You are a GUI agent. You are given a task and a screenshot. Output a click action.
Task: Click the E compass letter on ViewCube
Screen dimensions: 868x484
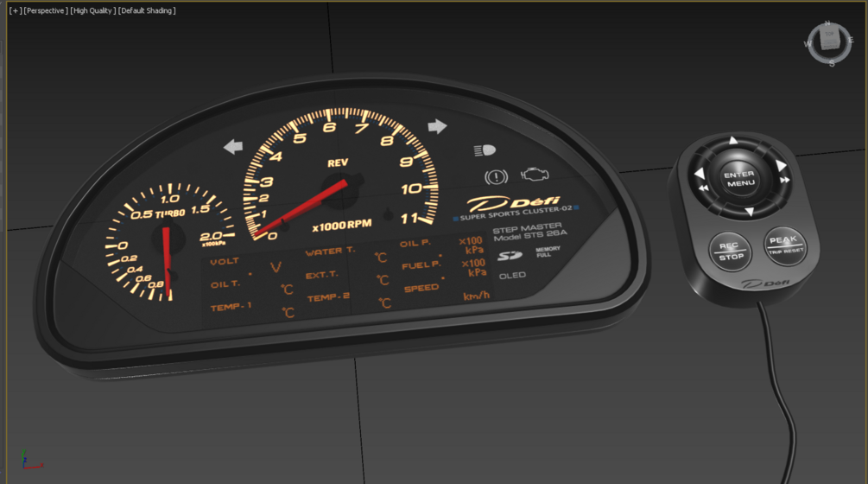pos(851,40)
